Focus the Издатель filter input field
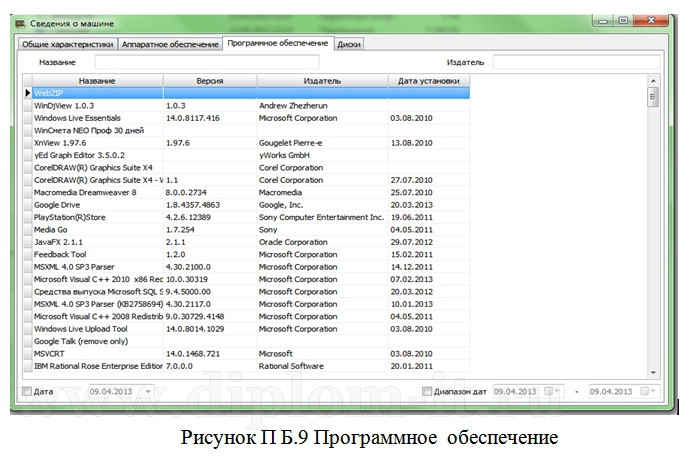 click(x=576, y=62)
